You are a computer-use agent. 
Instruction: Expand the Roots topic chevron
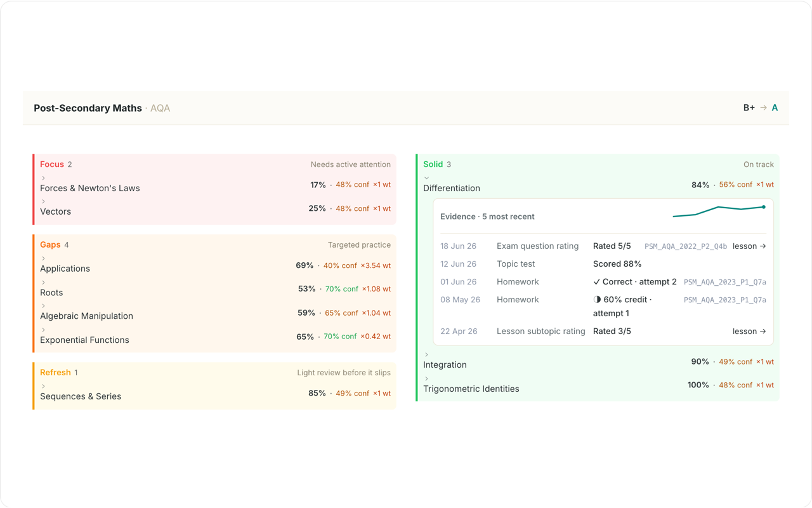coord(43,283)
